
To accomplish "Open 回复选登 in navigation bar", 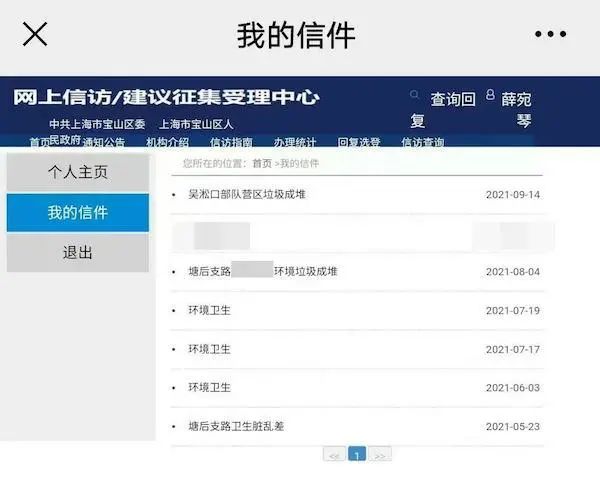I will 358,142.
